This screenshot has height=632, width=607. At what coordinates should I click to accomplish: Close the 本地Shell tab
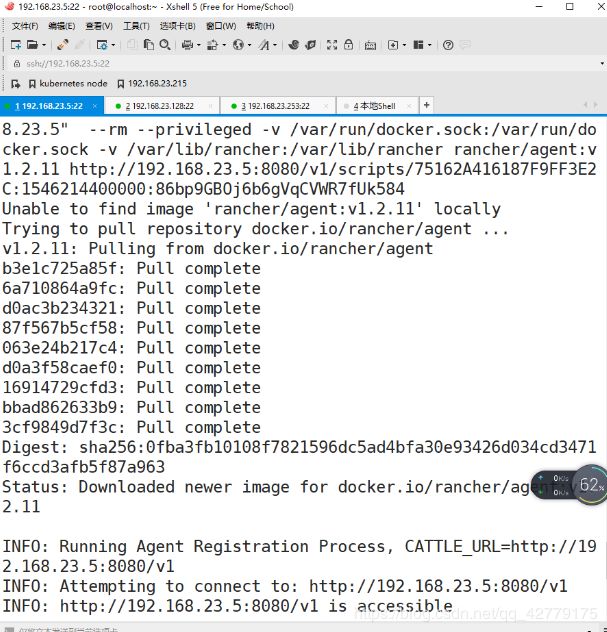(409, 106)
